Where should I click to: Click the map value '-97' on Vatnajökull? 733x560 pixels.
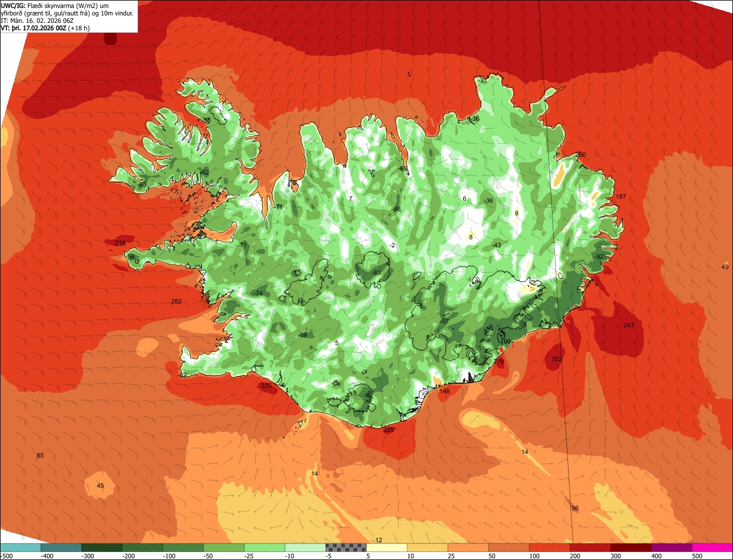tap(444, 322)
